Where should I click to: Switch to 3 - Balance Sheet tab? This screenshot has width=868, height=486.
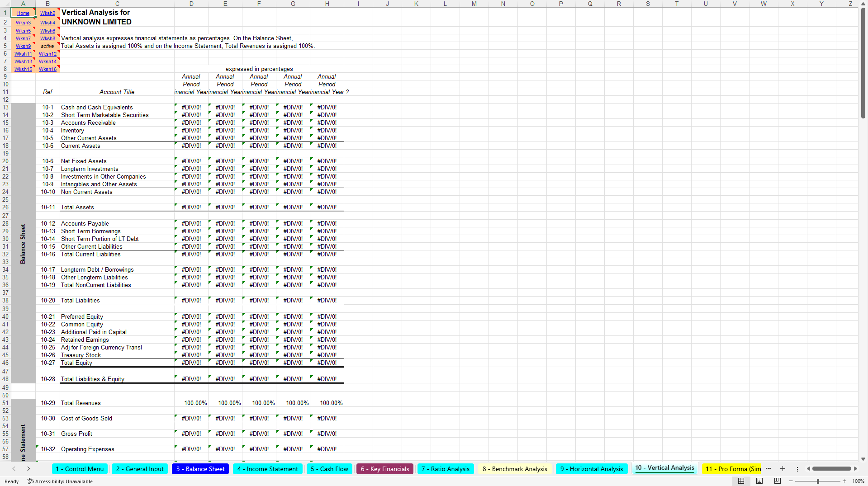tap(200, 469)
